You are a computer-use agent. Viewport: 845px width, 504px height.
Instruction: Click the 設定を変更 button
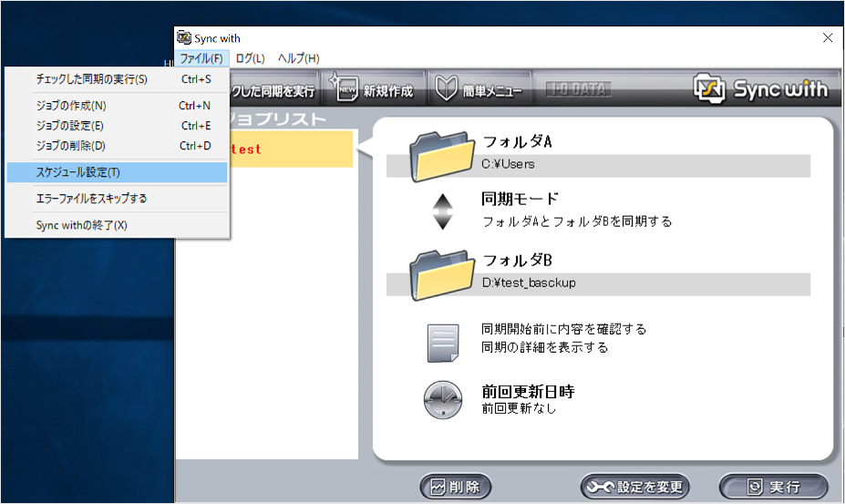point(634,487)
